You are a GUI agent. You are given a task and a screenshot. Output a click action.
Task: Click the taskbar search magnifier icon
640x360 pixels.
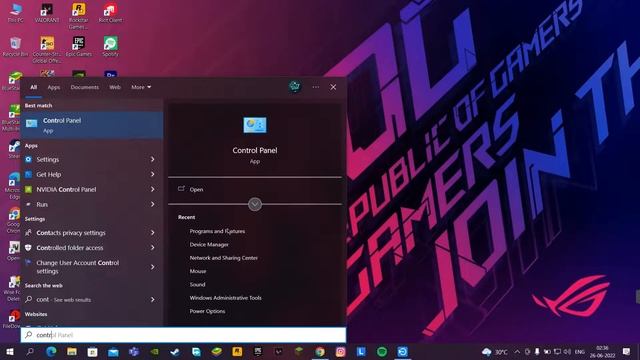pos(30,351)
